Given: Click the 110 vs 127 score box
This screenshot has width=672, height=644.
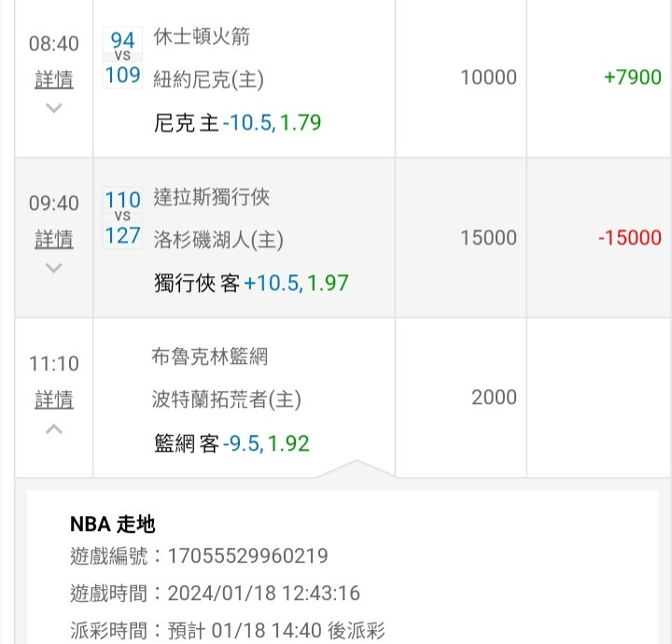Looking at the screenshot, I should [122, 217].
